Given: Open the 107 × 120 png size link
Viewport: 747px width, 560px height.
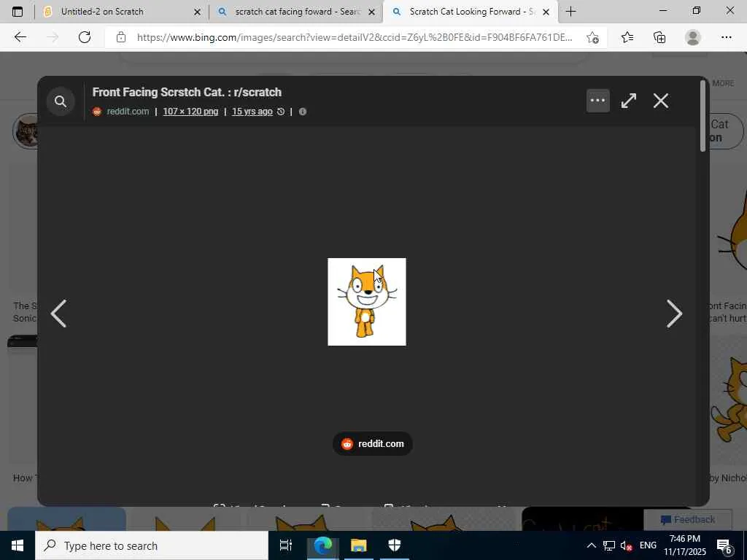Looking at the screenshot, I should (x=190, y=112).
